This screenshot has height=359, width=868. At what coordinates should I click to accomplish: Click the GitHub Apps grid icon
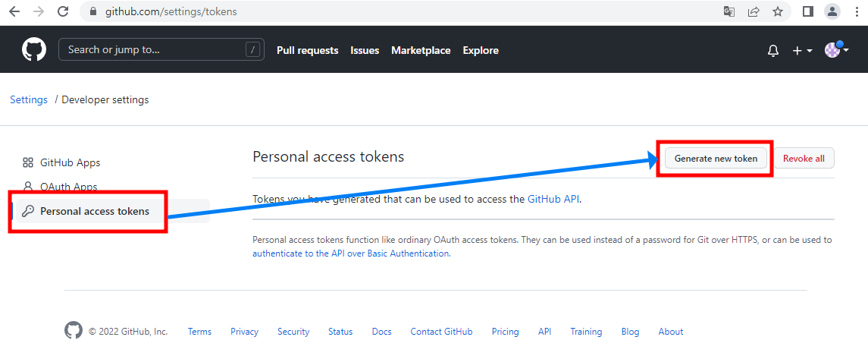[28, 163]
